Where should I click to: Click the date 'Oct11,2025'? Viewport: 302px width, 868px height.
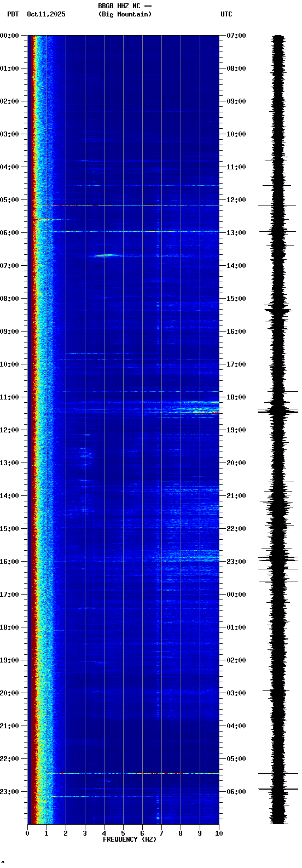[x=46, y=14]
